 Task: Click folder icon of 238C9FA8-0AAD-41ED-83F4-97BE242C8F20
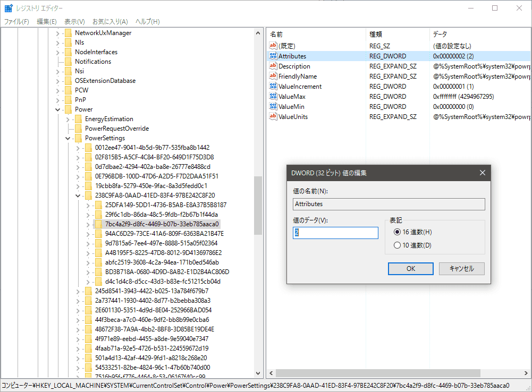(x=88, y=195)
